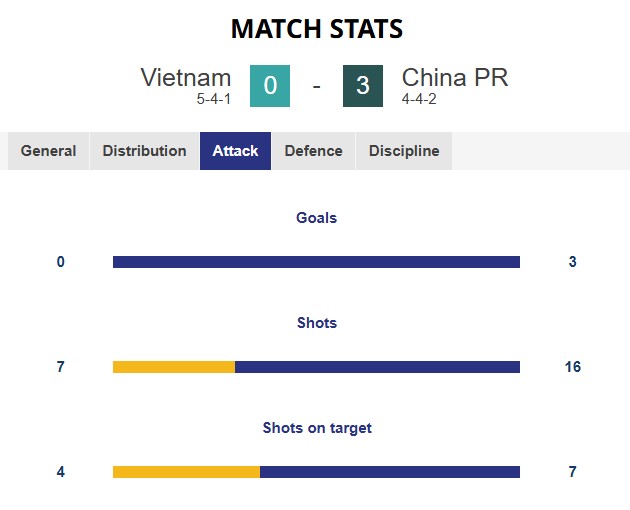Click China PR's dark score box
This screenshot has height=510, width=630.
pyautogui.click(x=362, y=86)
